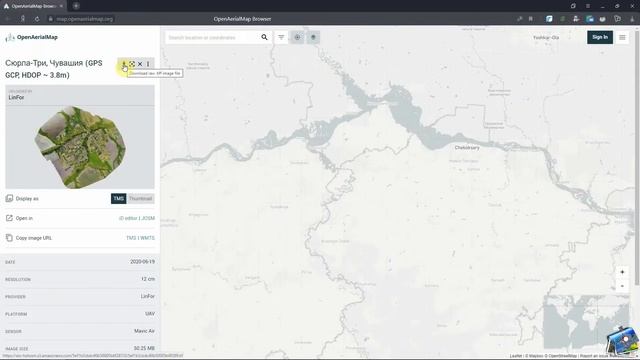Copy the TMS image URL
Screen dimensions: 640x360
[131, 238]
